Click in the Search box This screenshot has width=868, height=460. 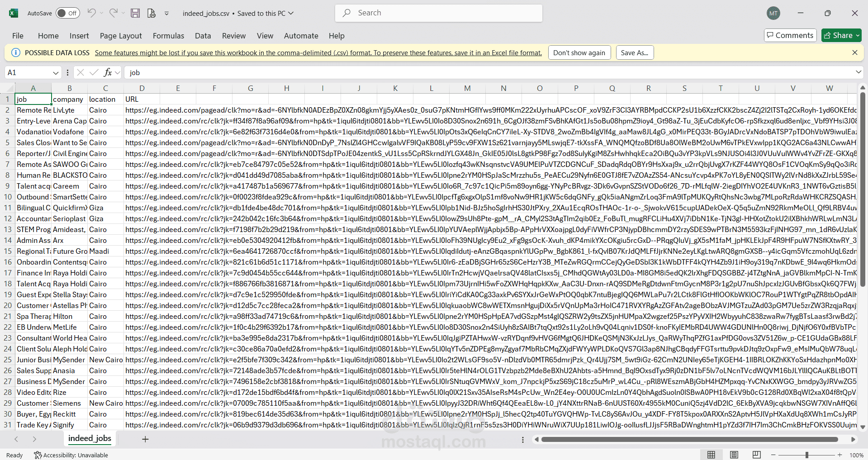pyautogui.click(x=439, y=13)
